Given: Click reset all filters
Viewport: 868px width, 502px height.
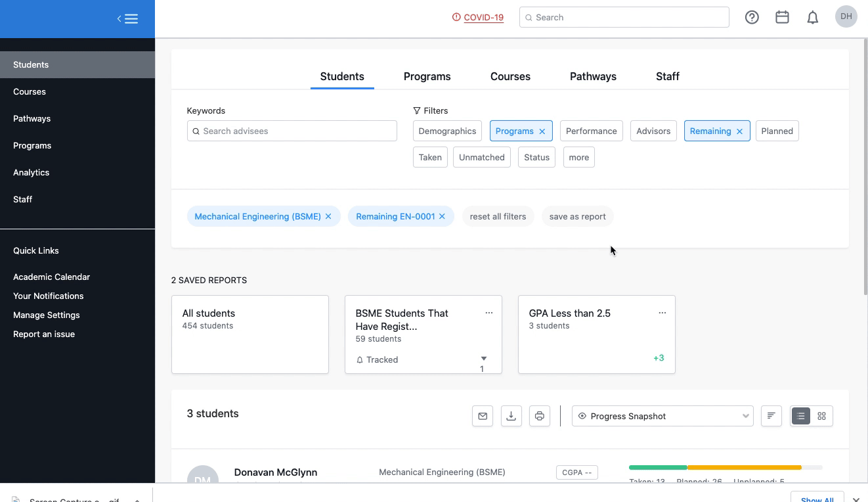Looking at the screenshot, I should tap(498, 216).
